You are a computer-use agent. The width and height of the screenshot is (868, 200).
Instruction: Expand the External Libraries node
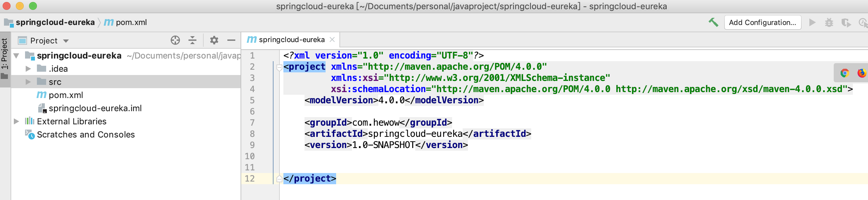(x=16, y=121)
